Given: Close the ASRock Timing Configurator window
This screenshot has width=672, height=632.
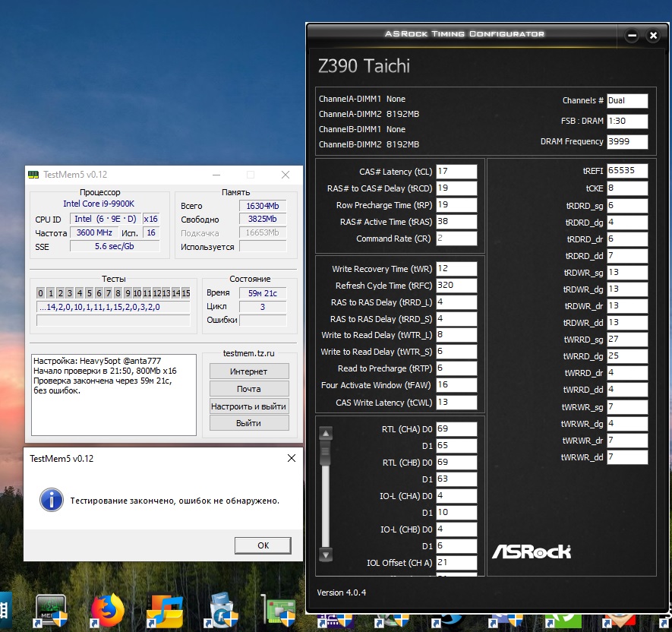Looking at the screenshot, I should [653, 36].
